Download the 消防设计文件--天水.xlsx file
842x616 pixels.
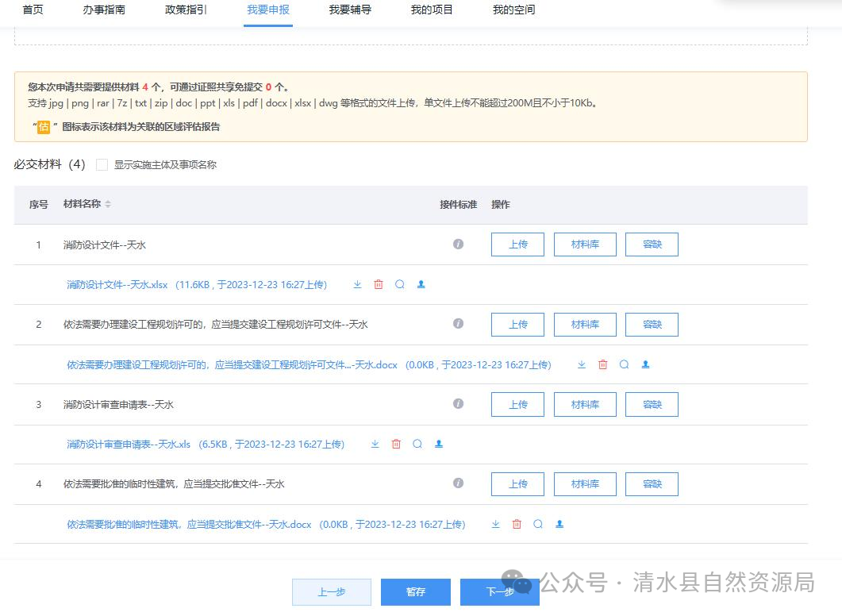[x=357, y=284]
